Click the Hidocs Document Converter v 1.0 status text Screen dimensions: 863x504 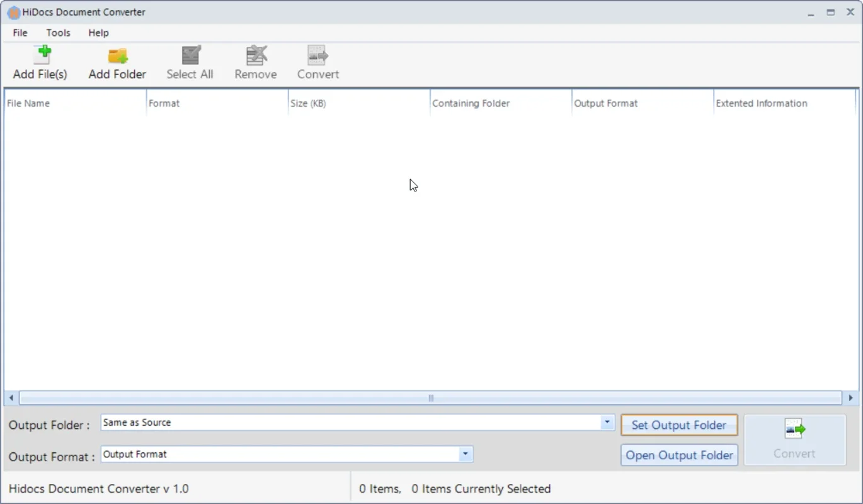99,489
